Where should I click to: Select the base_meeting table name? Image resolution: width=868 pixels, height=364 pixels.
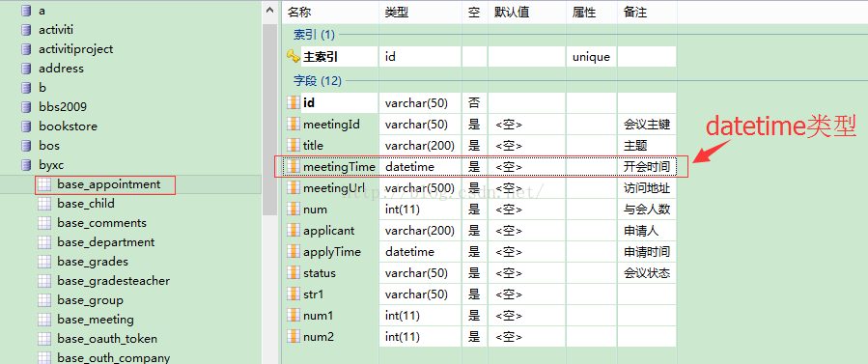[x=96, y=320]
